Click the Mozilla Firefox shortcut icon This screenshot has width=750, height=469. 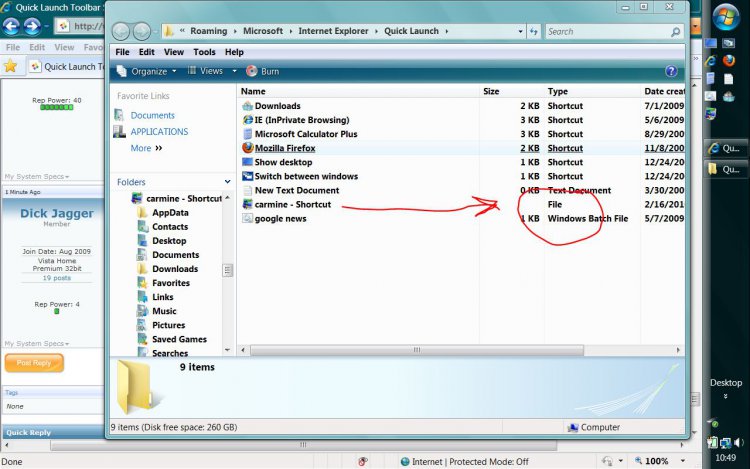pos(248,148)
